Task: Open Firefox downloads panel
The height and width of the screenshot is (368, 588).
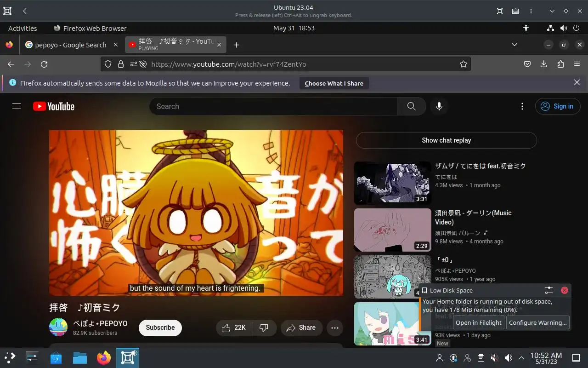Action: 543,64
